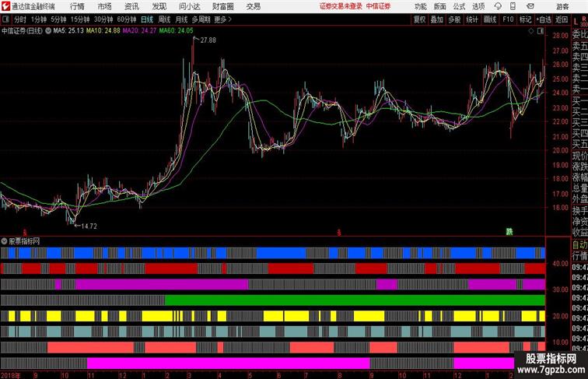This screenshot has height=379, width=588.
Task: Open the 版面 layout menu
Action: pos(440,6)
